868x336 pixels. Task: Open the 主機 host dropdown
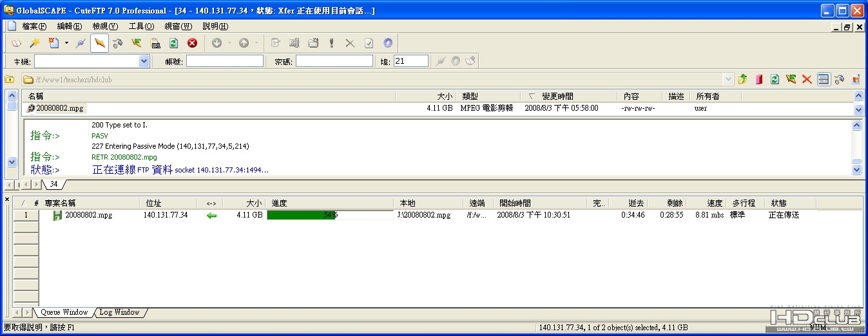pyautogui.click(x=144, y=61)
